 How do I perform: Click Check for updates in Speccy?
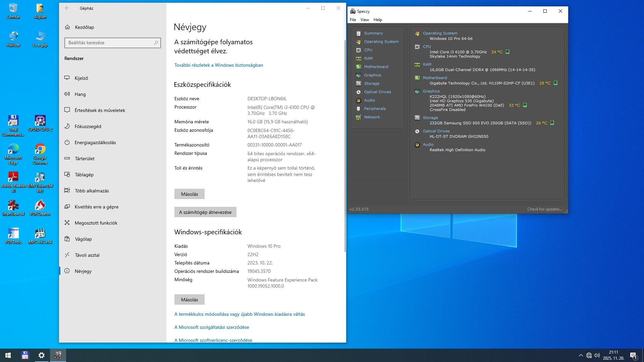(544, 209)
